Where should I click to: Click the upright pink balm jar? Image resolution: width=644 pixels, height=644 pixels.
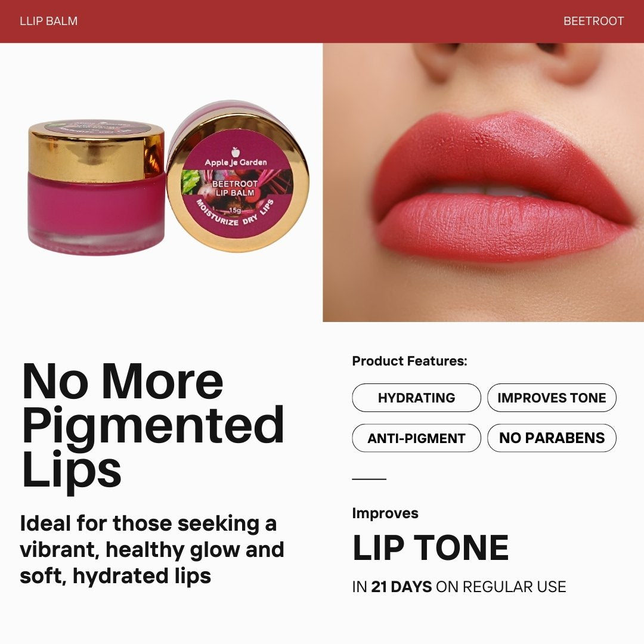[x=97, y=187]
